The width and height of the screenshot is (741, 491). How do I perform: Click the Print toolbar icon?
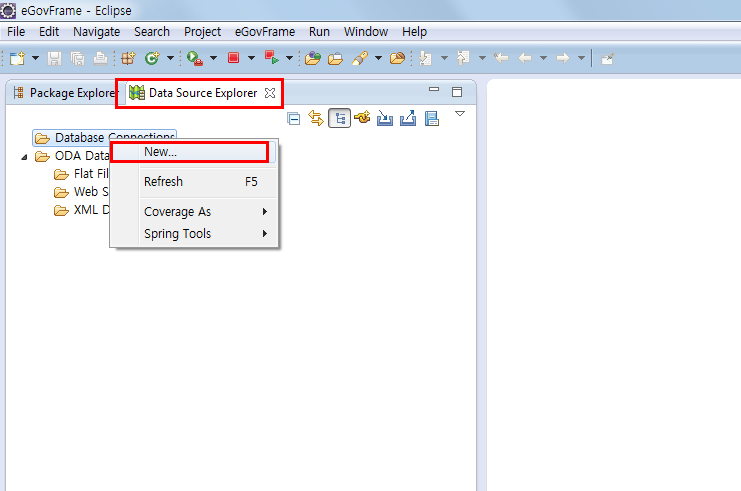click(100, 58)
